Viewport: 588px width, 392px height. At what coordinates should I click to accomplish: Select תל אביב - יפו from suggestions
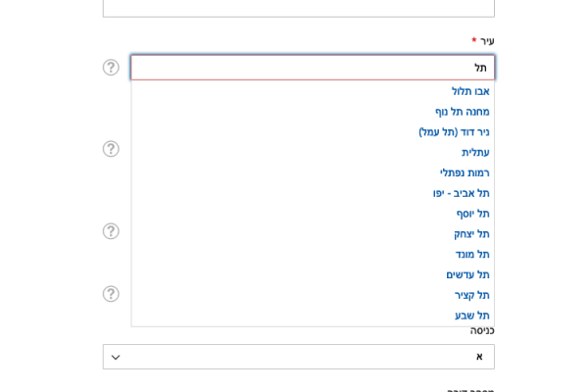click(x=461, y=193)
